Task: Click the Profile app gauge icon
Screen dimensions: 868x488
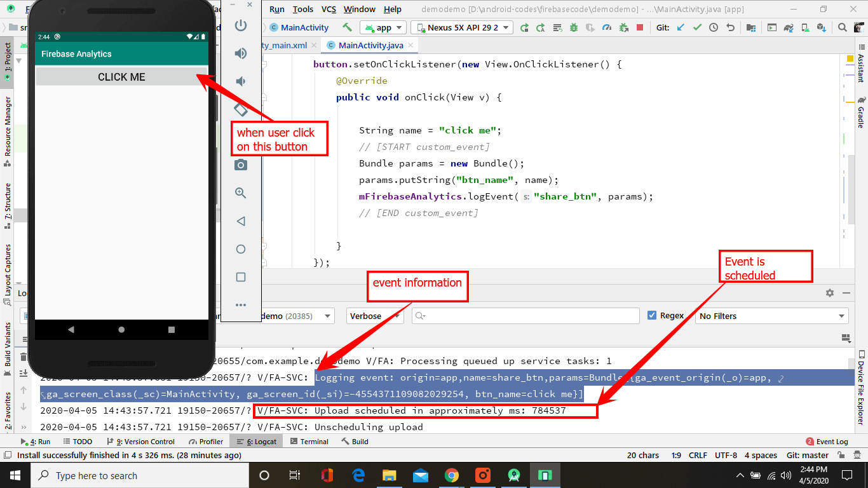Action: [607, 27]
